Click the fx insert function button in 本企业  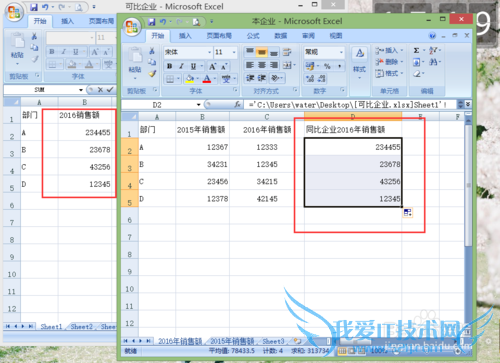[238, 105]
